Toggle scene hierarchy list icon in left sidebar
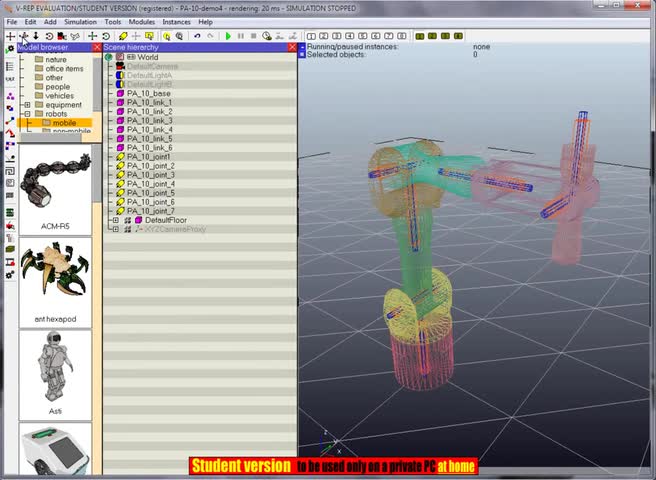 [x=10, y=67]
